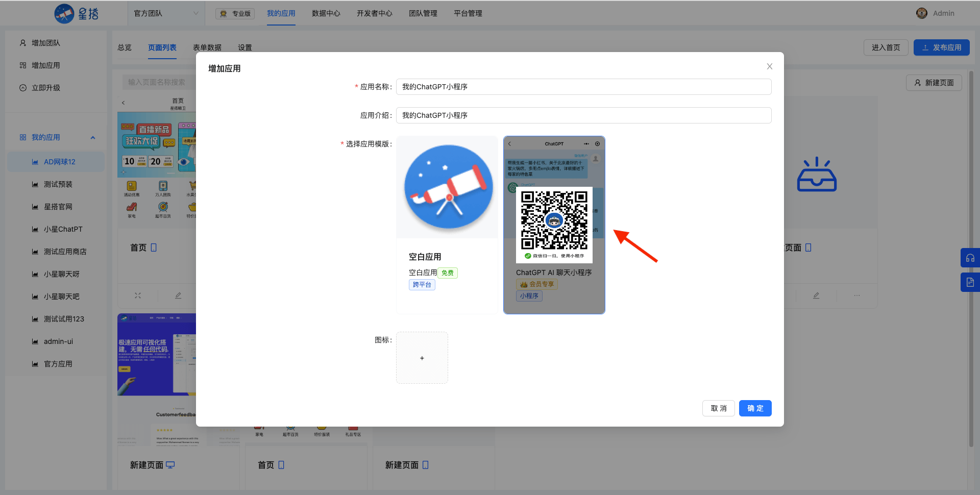Click the 应用介绍 input field
Screen dimensions: 980x495
click(583, 115)
